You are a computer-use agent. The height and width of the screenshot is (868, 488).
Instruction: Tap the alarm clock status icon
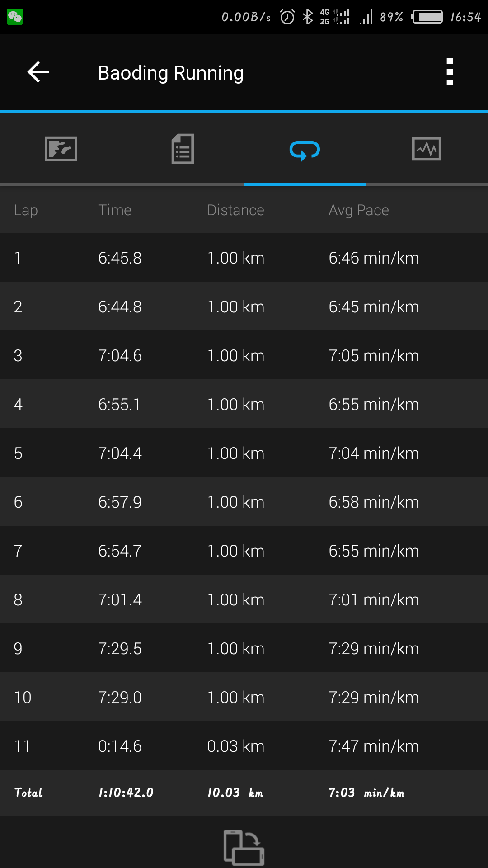(x=287, y=17)
